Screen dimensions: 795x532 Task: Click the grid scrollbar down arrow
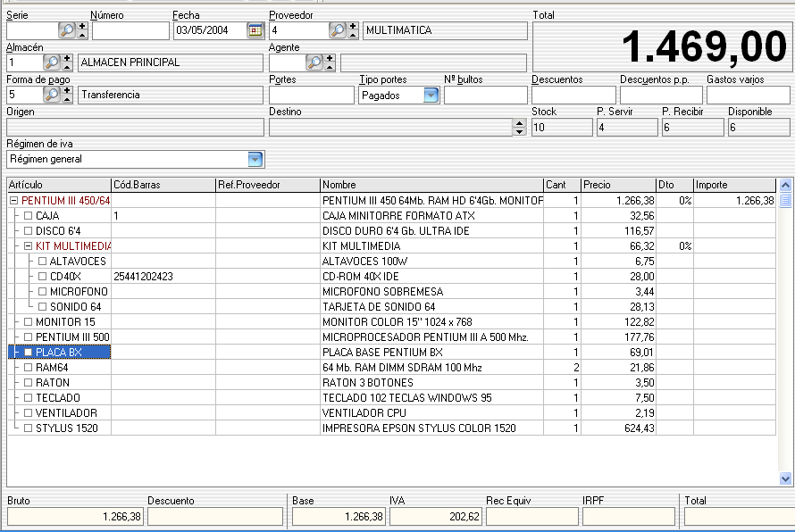(785, 479)
